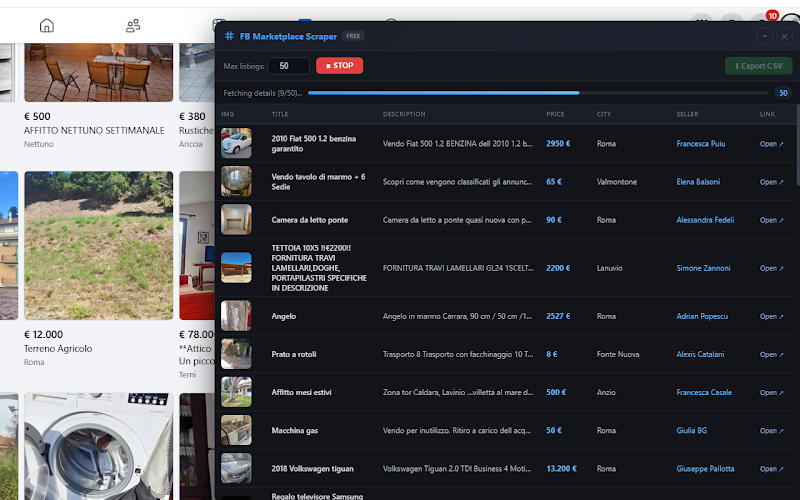The width and height of the screenshot is (800, 500).
Task: Click city Fonte Nuova cell
Action: click(617, 354)
